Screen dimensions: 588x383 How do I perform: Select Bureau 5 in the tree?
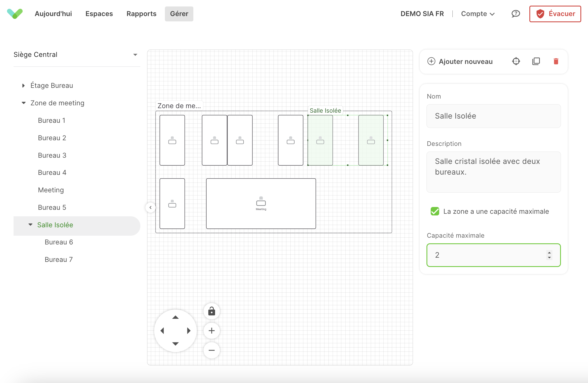52,207
